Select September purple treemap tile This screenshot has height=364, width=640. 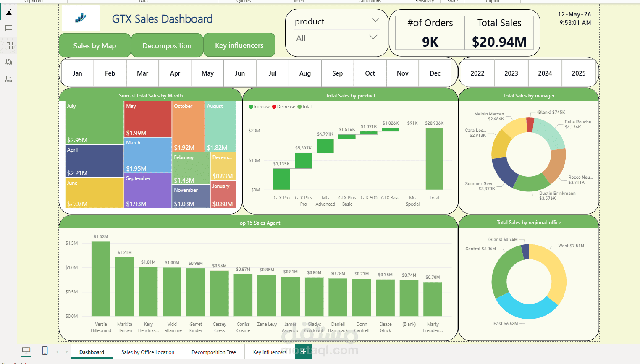click(148, 191)
